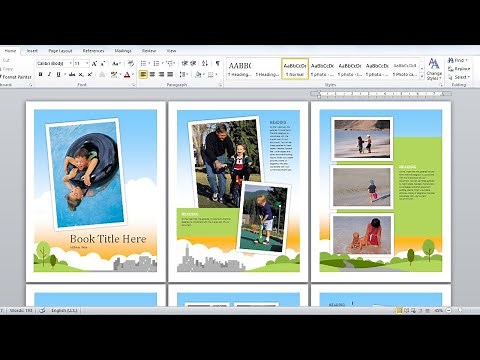This screenshot has width=480, height=360.
Task: Open the Insert tab
Action: [x=32, y=51]
